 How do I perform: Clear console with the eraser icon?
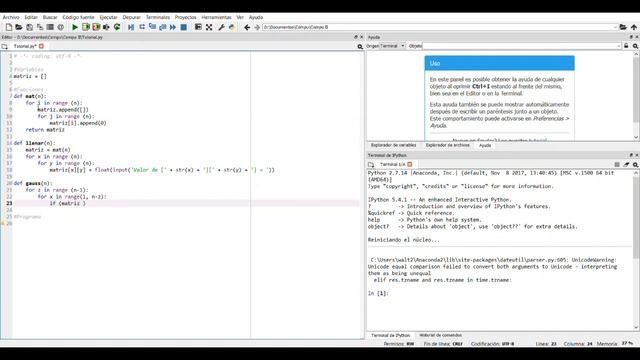[x=626, y=164]
